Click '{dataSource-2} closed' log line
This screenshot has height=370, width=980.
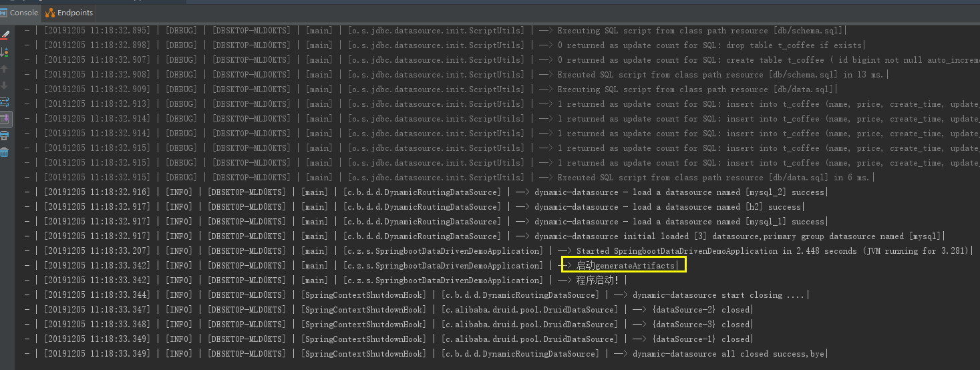coord(388,310)
